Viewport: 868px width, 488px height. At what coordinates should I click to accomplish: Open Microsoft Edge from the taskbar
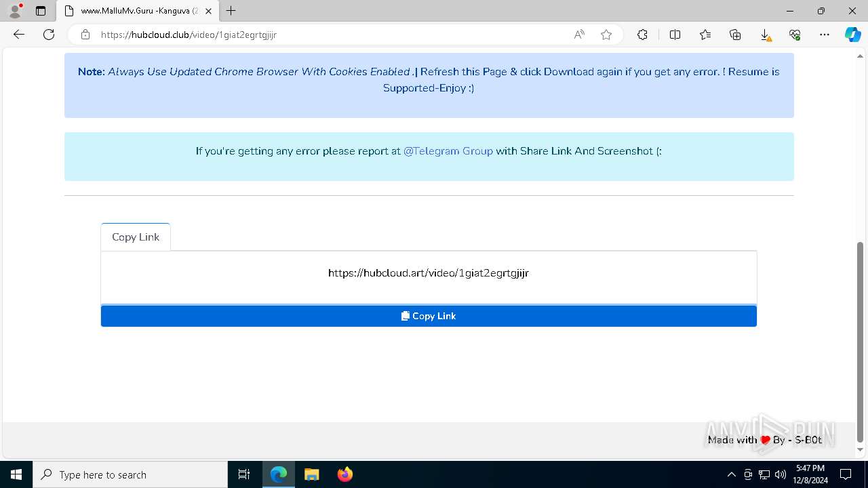(279, 474)
